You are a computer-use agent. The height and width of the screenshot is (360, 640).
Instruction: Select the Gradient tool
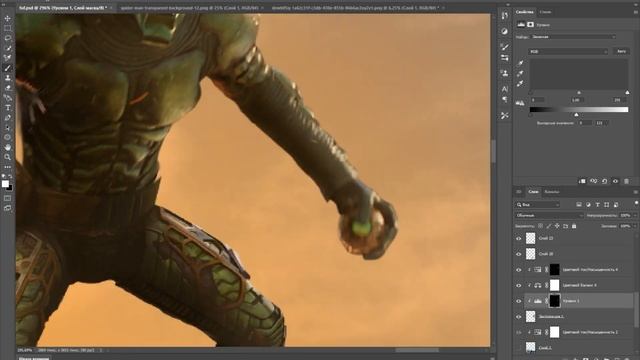point(7,98)
